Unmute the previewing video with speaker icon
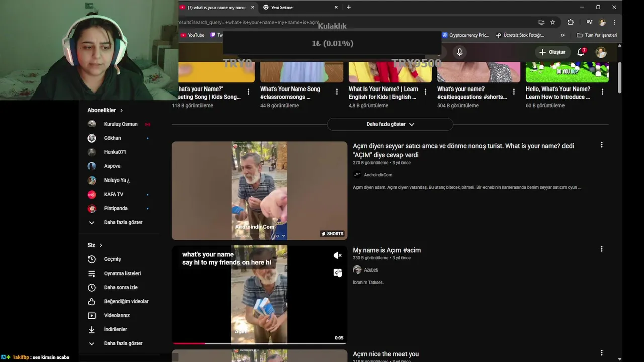 click(338, 256)
